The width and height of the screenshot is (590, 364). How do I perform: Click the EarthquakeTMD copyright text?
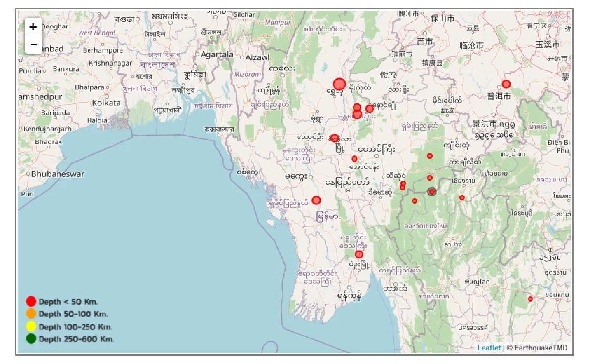pos(537,348)
